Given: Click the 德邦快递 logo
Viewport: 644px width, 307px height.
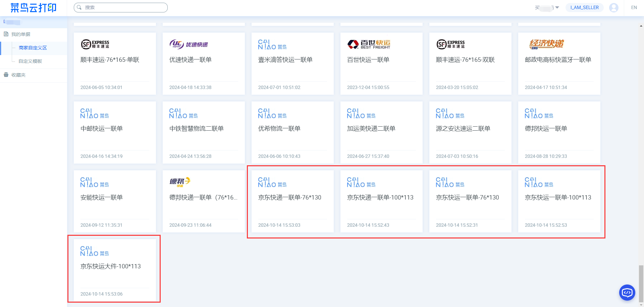Looking at the screenshot, I should click(180, 182).
